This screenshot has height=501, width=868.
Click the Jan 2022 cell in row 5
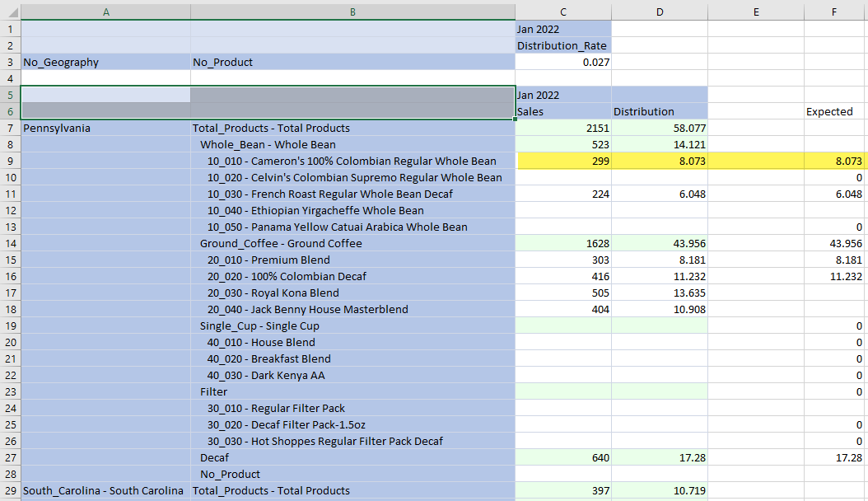(563, 96)
